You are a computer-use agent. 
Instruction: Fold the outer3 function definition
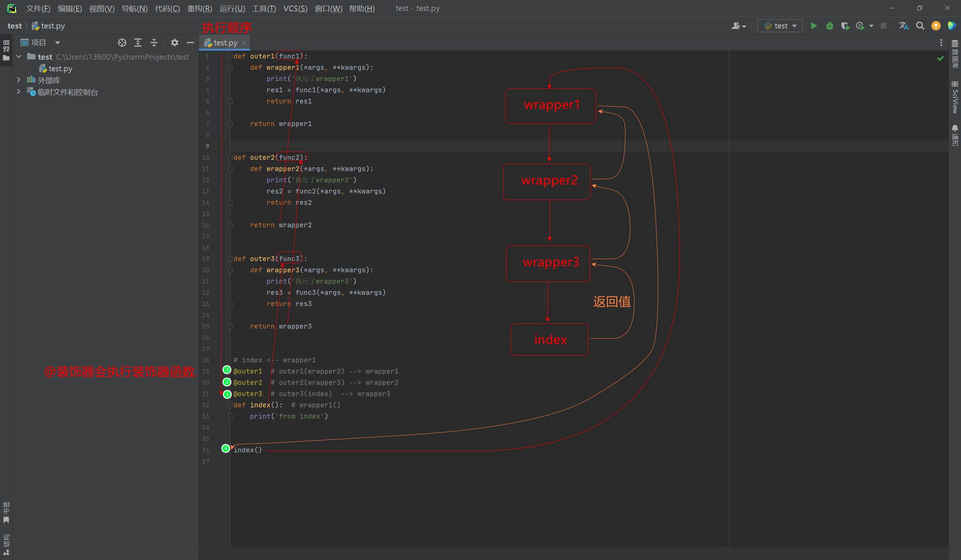tap(230, 259)
